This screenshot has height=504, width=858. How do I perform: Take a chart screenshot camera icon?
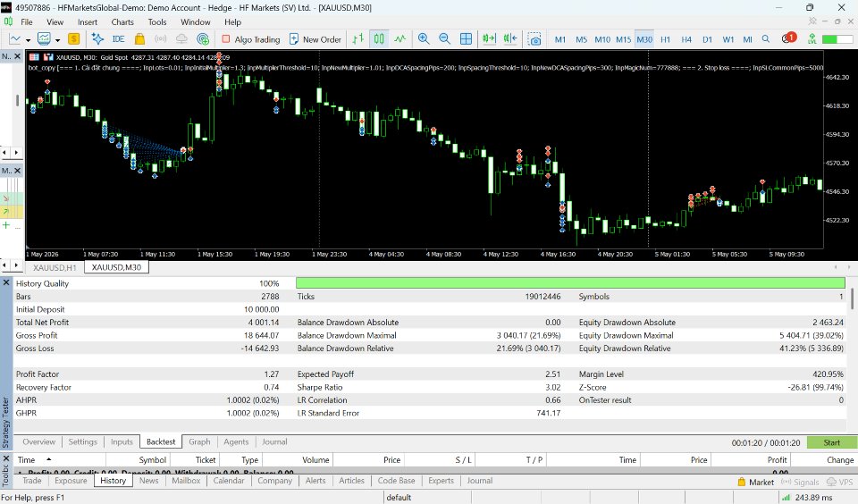[534, 38]
